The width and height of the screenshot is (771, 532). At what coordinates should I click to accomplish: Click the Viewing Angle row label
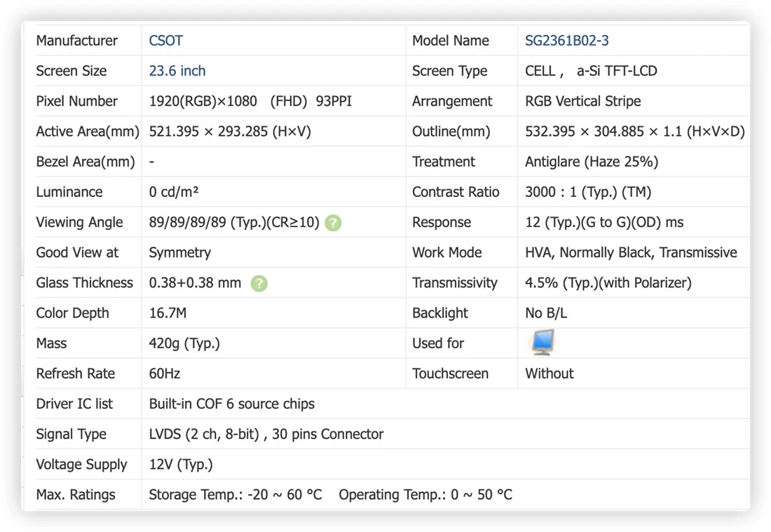coord(79,223)
